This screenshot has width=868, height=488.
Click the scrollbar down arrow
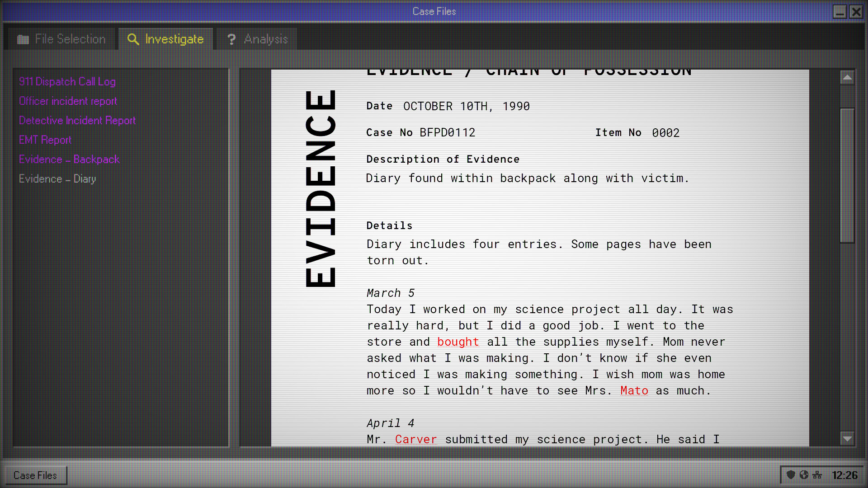(x=847, y=437)
